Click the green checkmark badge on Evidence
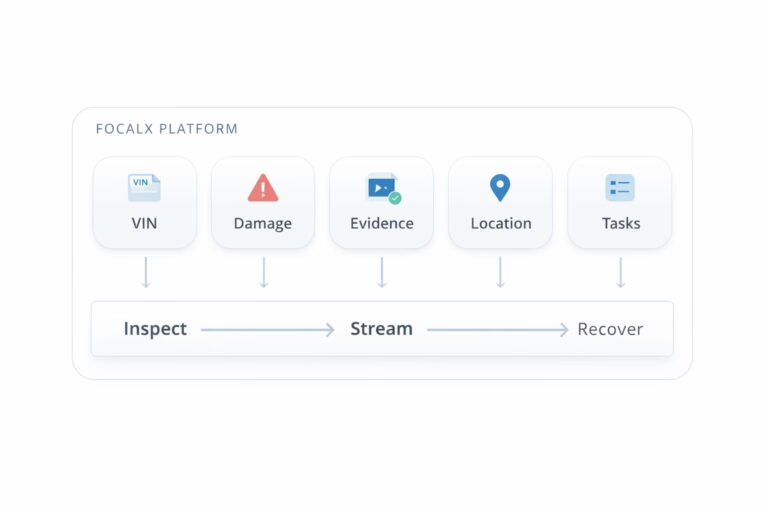The height and width of the screenshot is (512, 768). tap(395, 198)
